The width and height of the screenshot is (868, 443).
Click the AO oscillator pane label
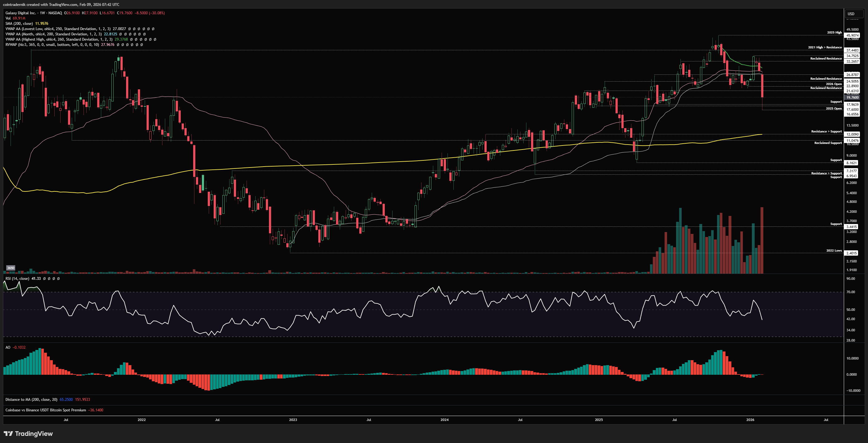point(8,347)
